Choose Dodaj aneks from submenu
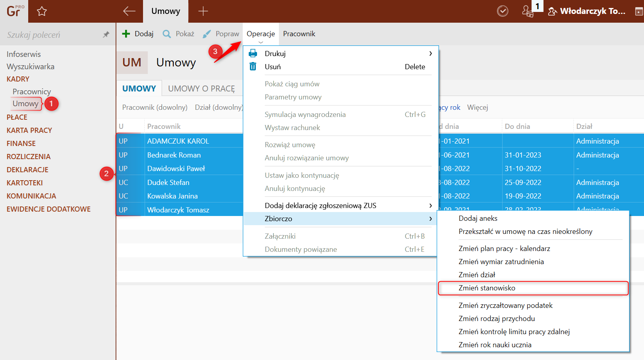Viewport: 644px width, 360px height. 533,218
